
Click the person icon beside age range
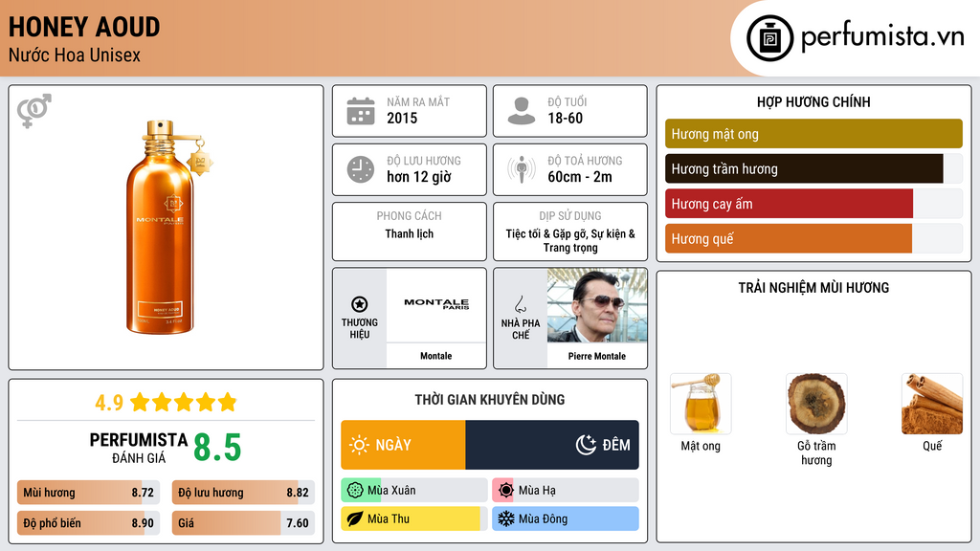coord(521,111)
